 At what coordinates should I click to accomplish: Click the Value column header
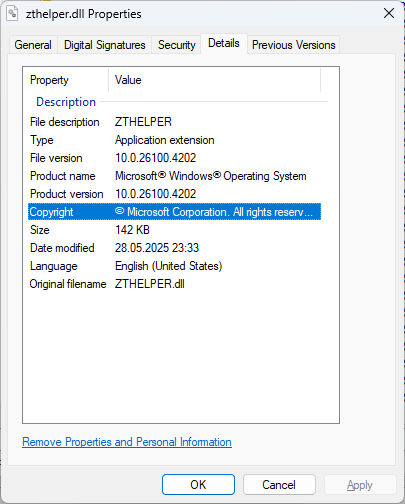(x=215, y=80)
